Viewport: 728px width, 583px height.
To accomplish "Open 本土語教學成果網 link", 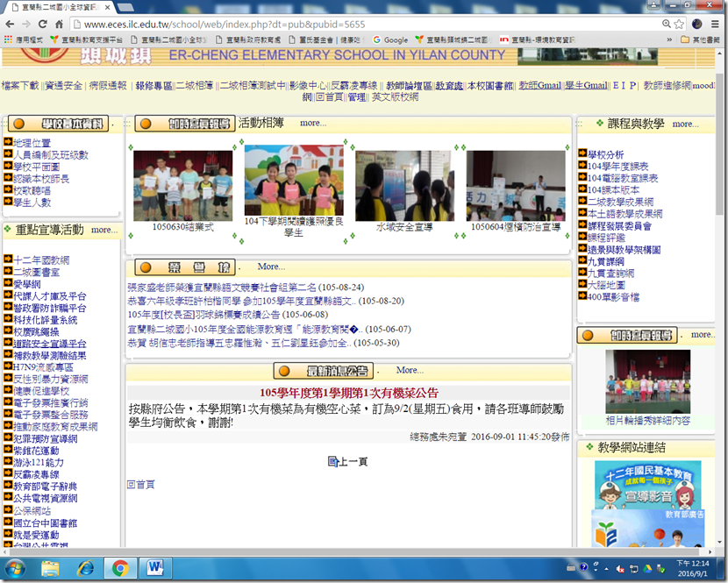I will [625, 214].
